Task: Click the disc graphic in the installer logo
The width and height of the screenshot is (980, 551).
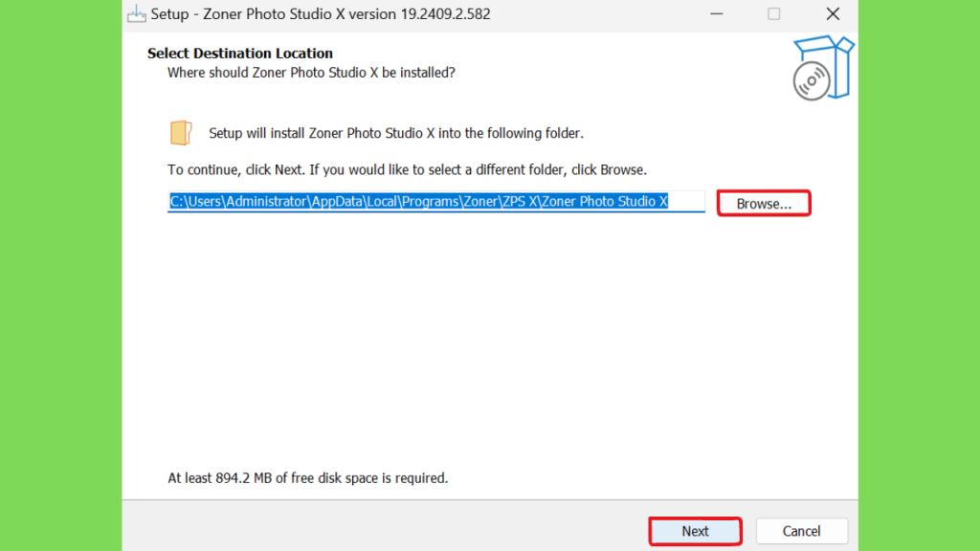Action: [x=812, y=81]
